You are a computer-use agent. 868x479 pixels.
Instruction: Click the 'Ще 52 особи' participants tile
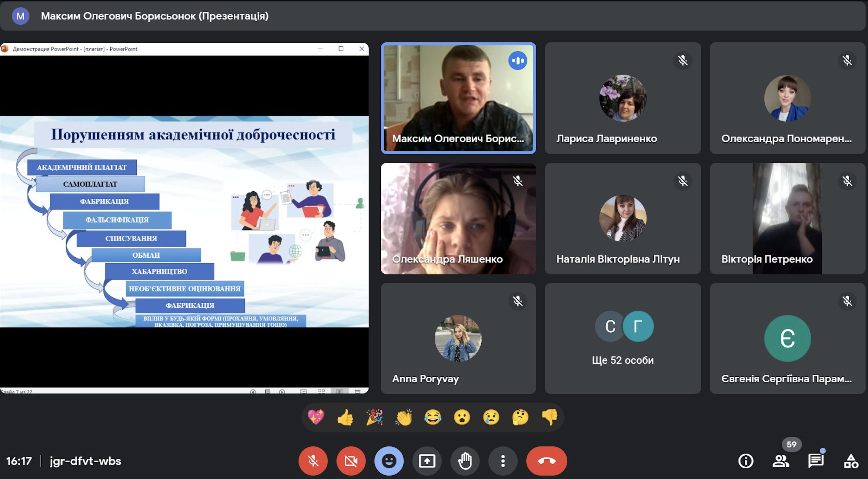[x=623, y=338]
